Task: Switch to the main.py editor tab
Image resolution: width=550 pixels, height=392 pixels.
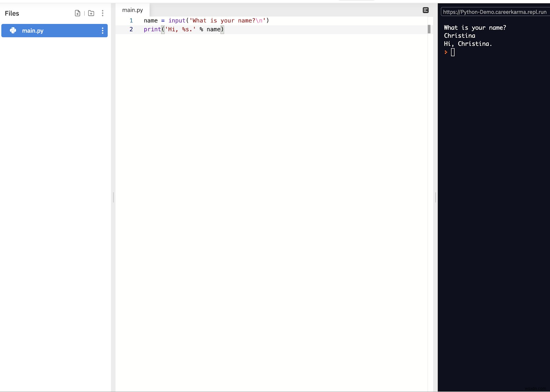Action: [133, 10]
